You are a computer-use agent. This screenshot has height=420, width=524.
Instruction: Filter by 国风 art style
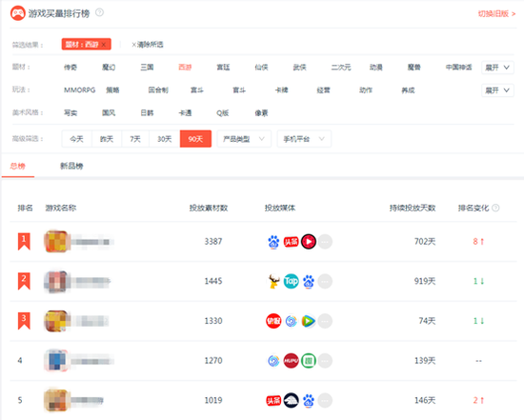109,113
